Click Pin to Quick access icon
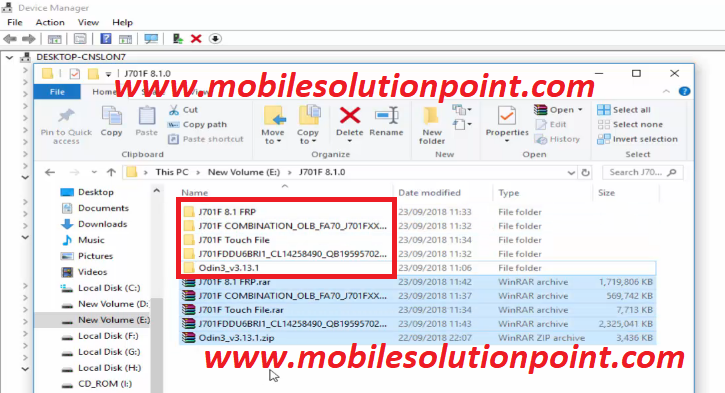The width and height of the screenshot is (725, 393). (x=66, y=116)
